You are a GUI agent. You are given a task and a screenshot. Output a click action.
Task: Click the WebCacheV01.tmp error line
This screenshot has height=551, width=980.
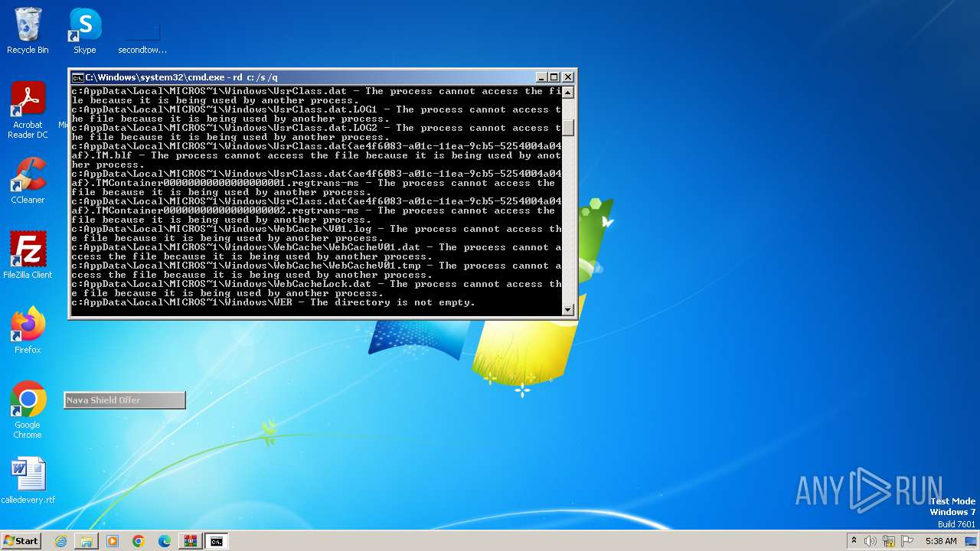click(x=316, y=270)
